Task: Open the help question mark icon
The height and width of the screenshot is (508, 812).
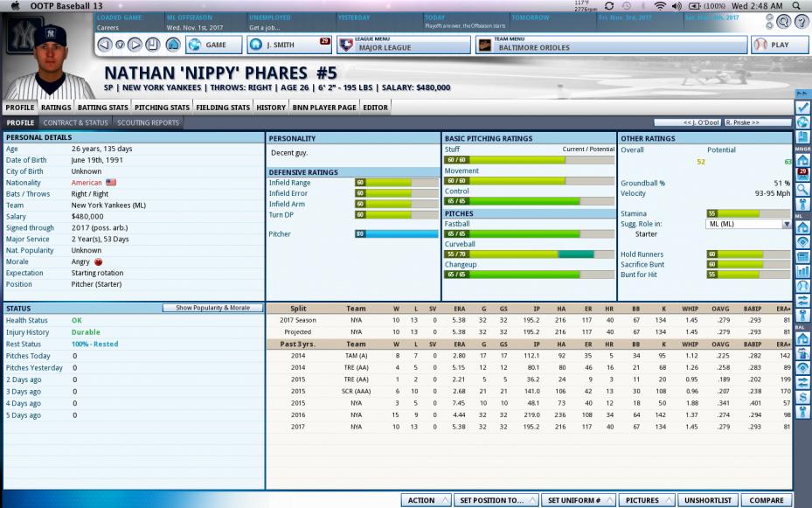Action: [x=802, y=21]
